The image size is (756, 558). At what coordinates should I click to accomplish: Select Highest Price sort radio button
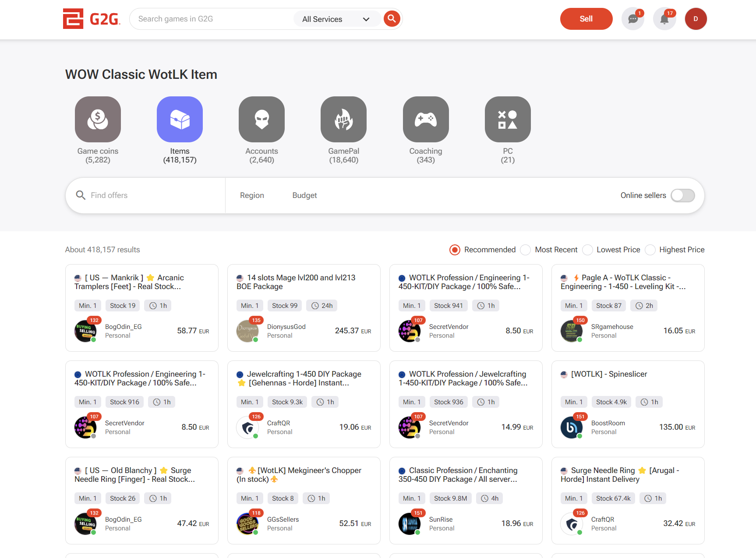[x=650, y=250]
